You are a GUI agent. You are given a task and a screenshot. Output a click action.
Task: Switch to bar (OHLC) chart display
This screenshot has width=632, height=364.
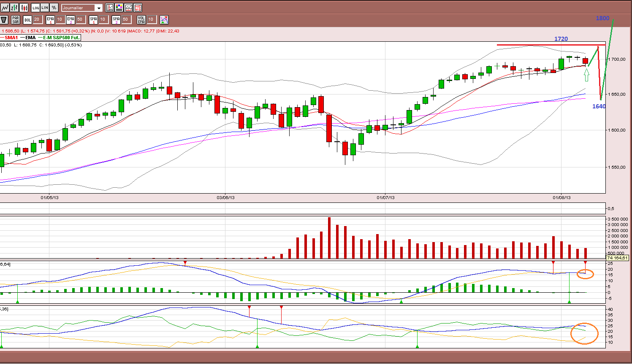tap(15, 8)
